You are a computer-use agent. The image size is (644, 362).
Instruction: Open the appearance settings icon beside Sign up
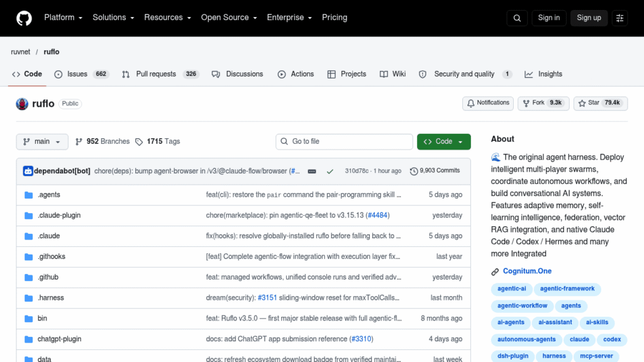point(619,18)
